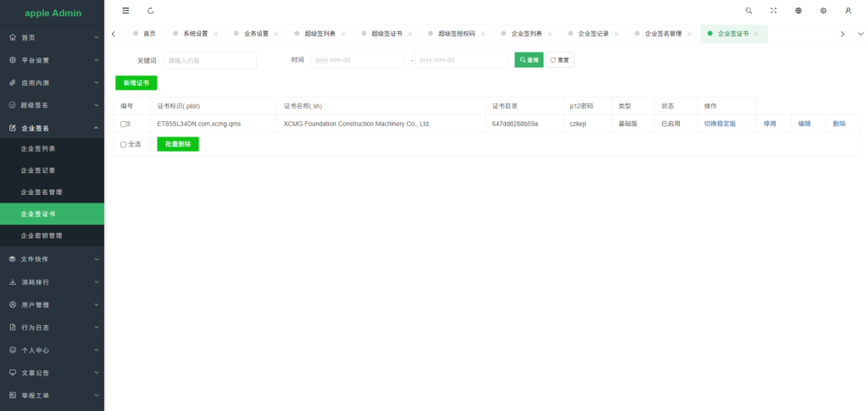Click the 重置 reset button
868x411 pixels.
tap(559, 59)
